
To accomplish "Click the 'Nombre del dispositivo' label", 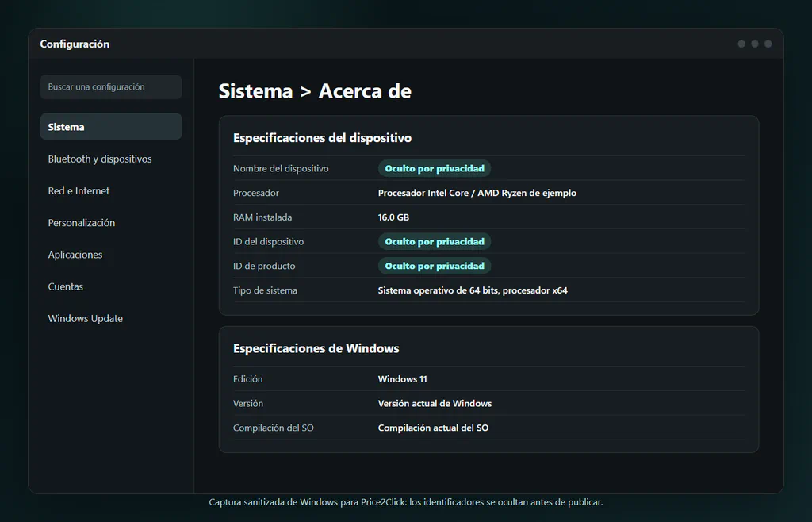I will [281, 168].
